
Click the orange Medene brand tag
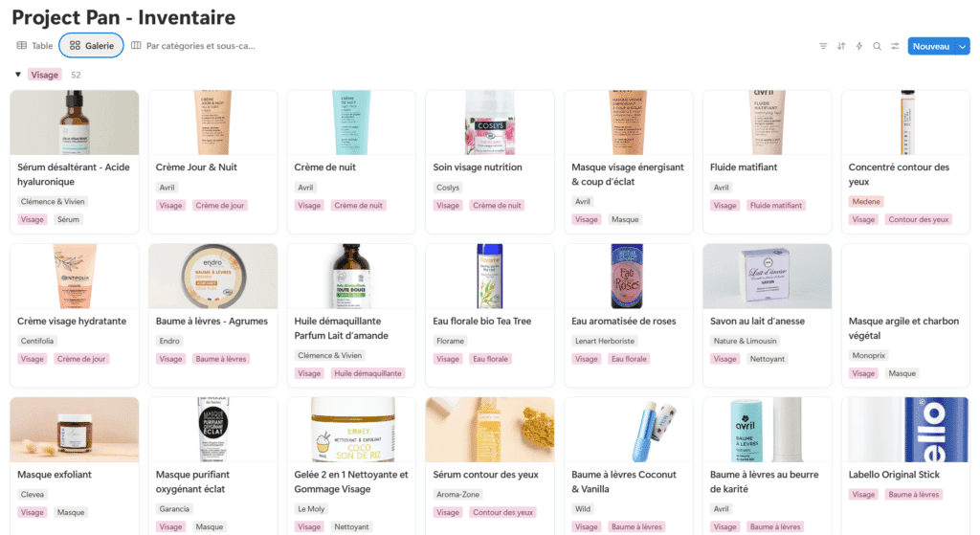click(x=865, y=201)
